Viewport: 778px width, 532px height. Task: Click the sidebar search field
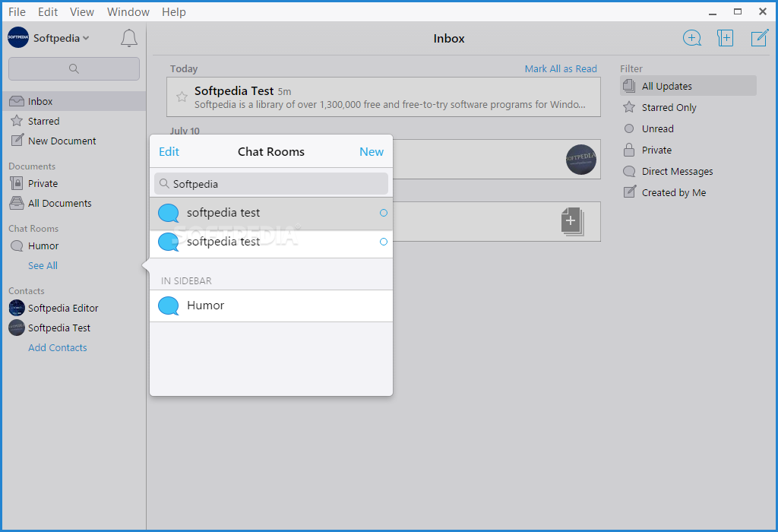pos(74,68)
